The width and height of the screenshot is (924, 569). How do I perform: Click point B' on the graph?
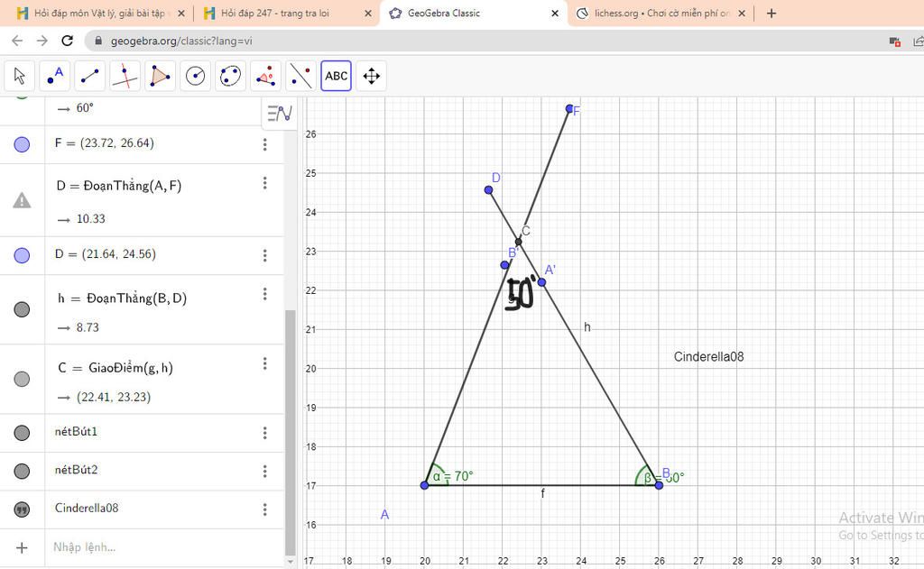point(504,265)
